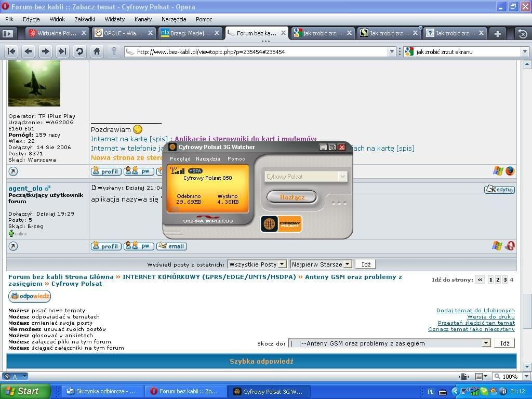Reload the current page in Opera

[x=79, y=51]
